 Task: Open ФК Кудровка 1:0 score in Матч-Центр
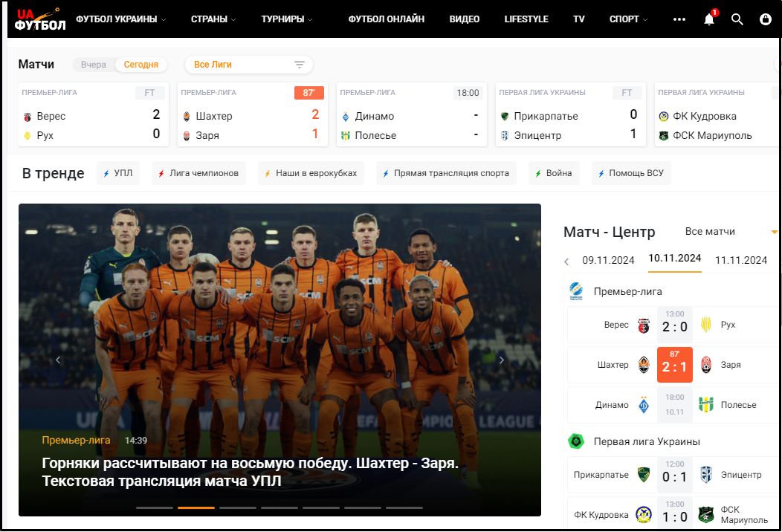(674, 514)
